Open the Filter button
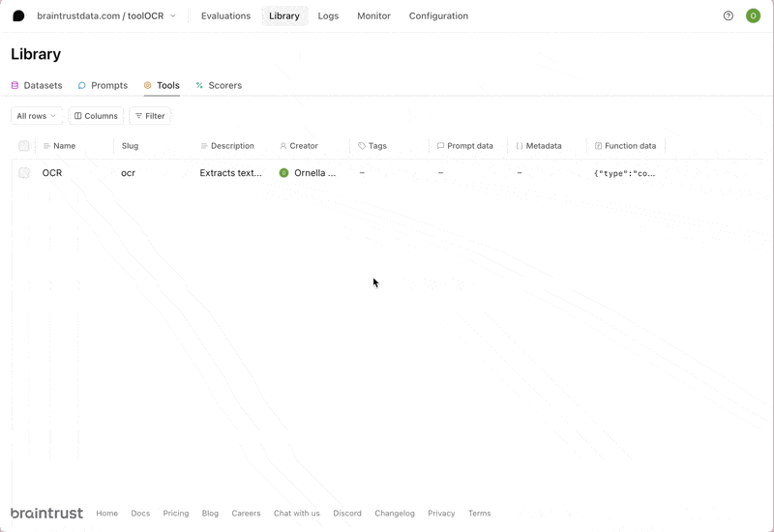 click(x=149, y=116)
